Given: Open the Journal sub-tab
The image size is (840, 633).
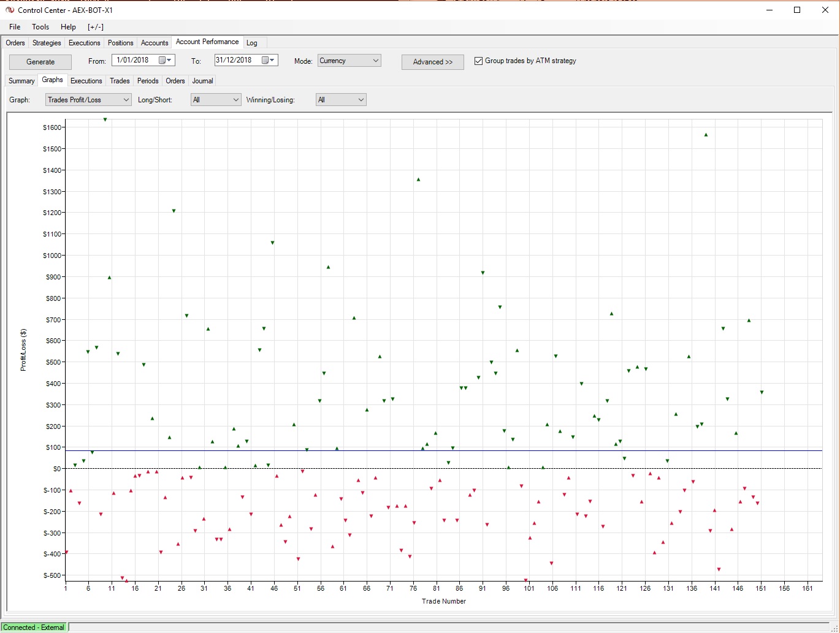Looking at the screenshot, I should point(202,81).
